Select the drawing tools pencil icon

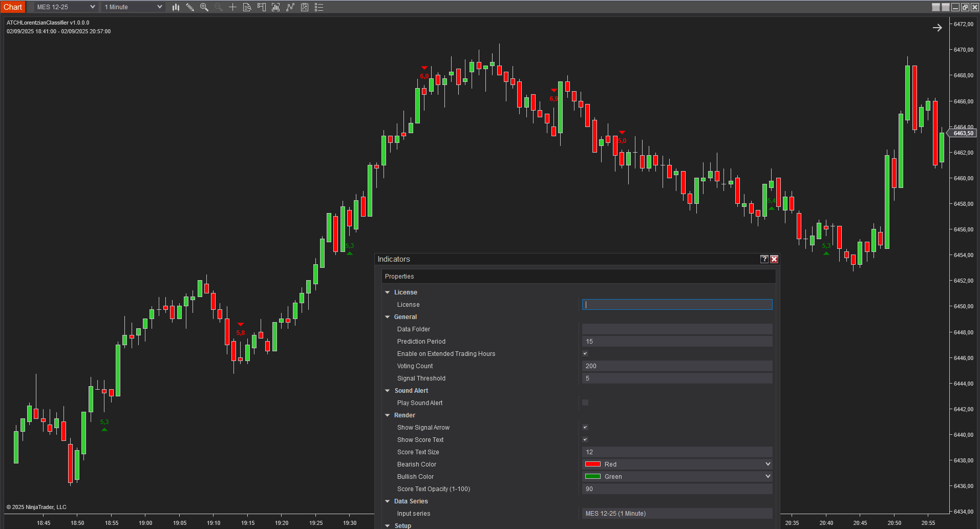click(190, 7)
